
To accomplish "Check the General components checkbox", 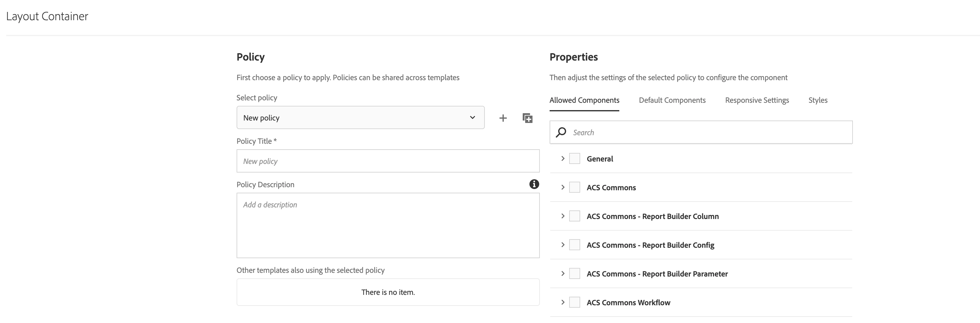I will [x=574, y=158].
